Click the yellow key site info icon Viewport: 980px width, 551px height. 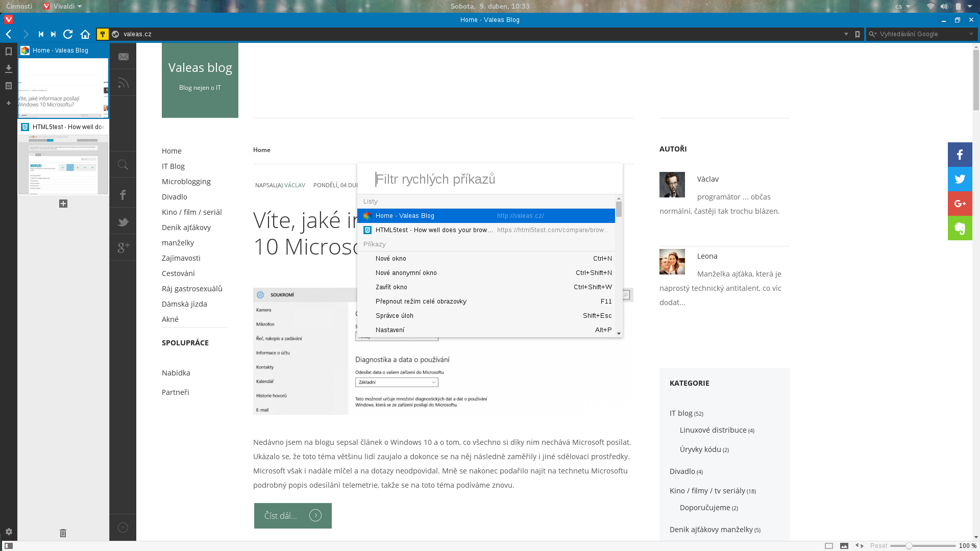pos(103,34)
